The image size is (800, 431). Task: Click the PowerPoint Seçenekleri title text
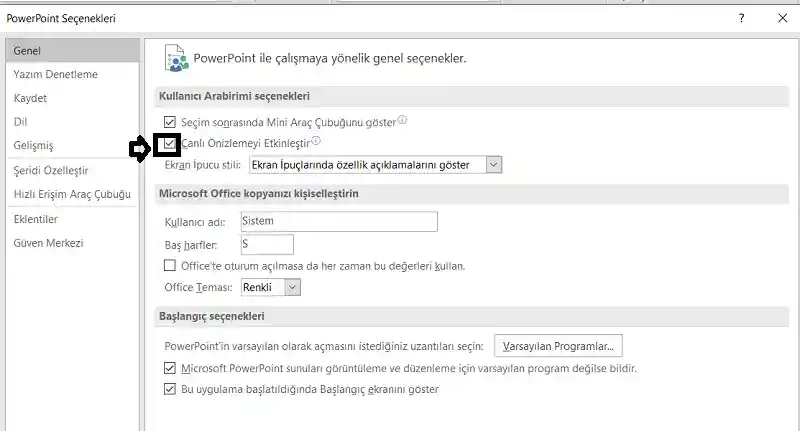click(61, 18)
